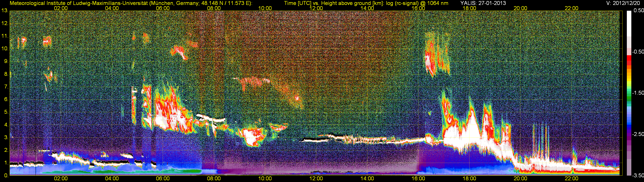Click the height axis label 9
Image resolution: width=644 pixels, height=182 pixels.
tap(6, 61)
